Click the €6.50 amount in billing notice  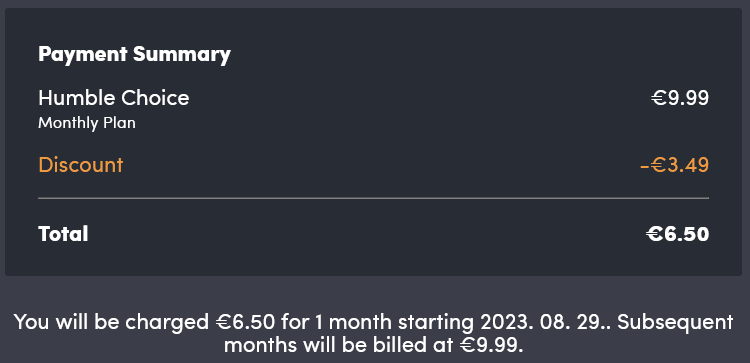[245, 322]
